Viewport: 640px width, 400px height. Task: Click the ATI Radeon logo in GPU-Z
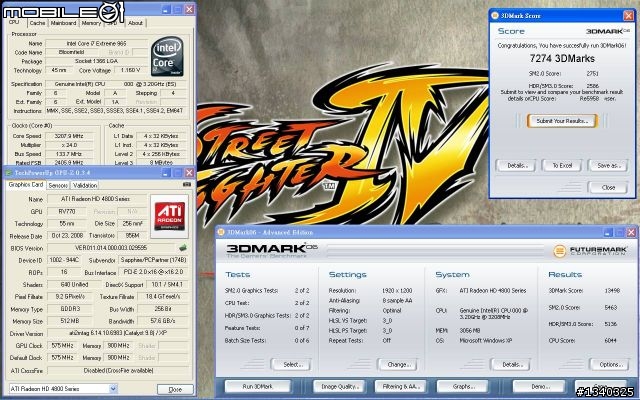[x=169, y=216]
